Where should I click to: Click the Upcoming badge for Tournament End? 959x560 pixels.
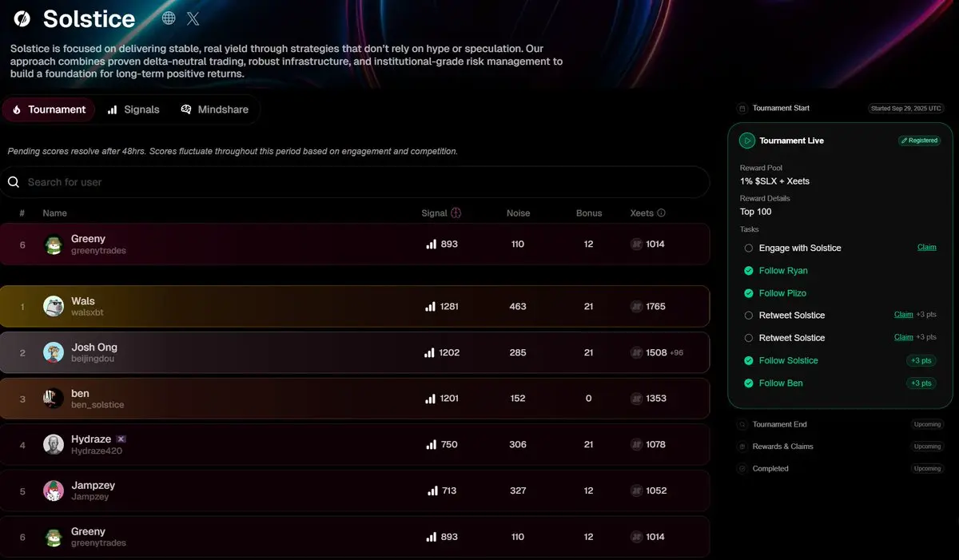click(x=927, y=424)
